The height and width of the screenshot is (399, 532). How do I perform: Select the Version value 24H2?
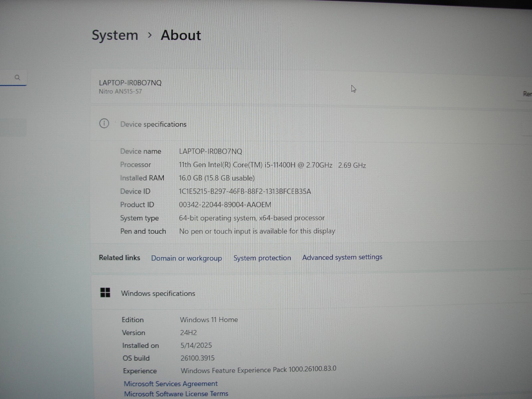(189, 332)
